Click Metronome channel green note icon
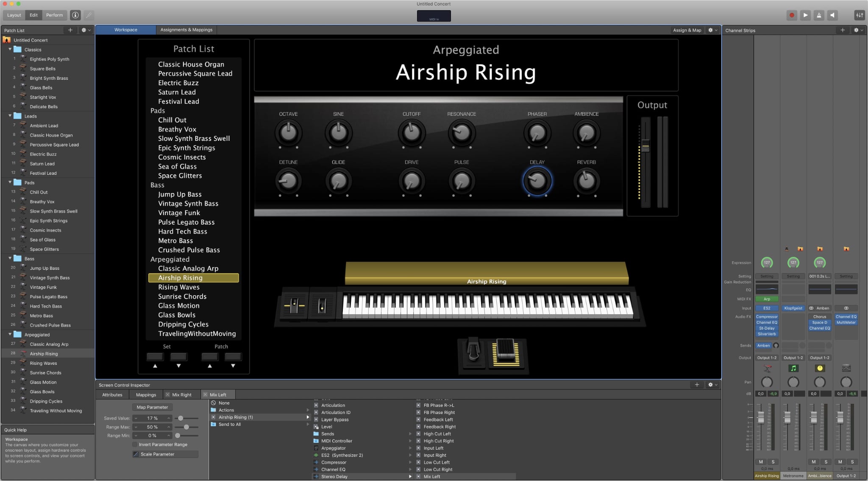Image resolution: width=868 pixels, height=481 pixels. tap(793, 368)
